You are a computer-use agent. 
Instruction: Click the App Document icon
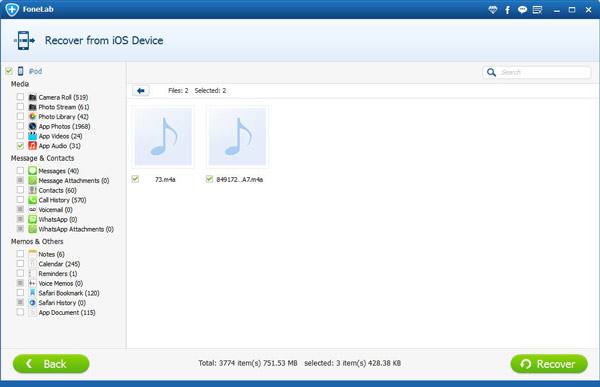coord(33,312)
